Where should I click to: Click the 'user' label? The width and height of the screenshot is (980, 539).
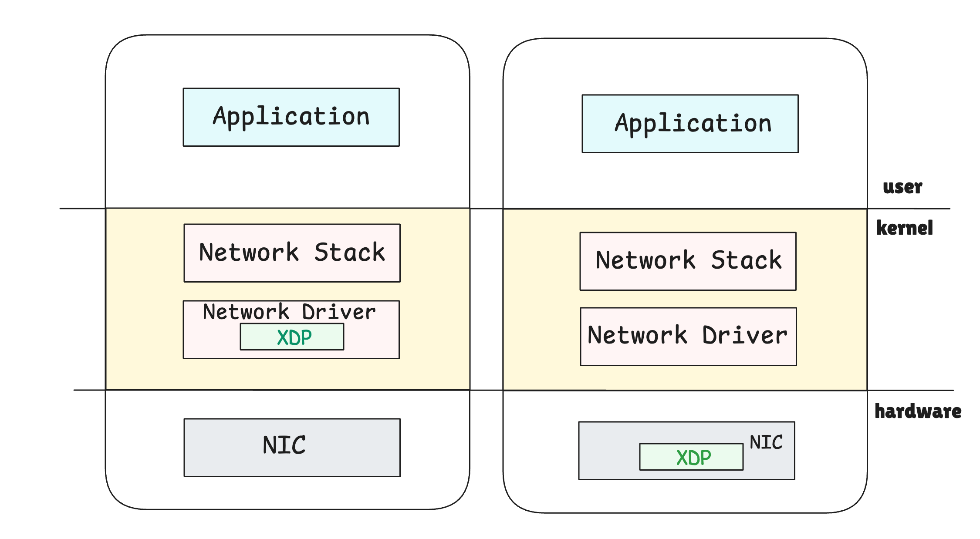tap(902, 187)
